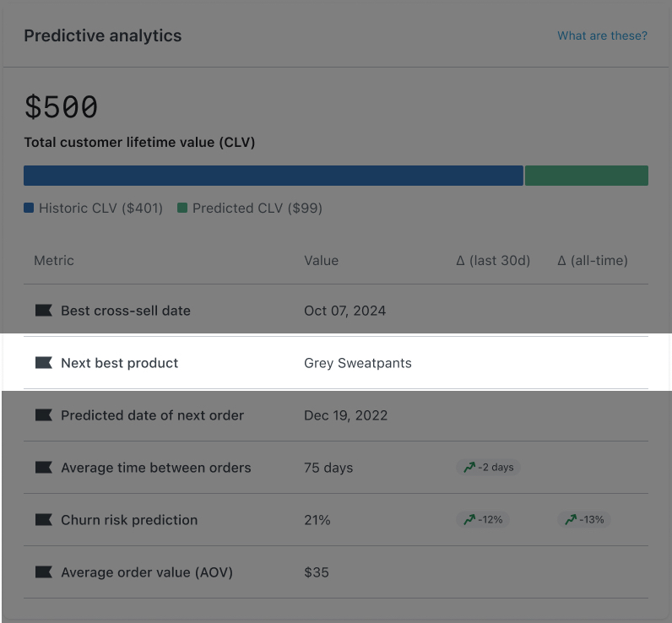Click the flag icon beside Next best product
Image resolution: width=672 pixels, height=623 pixels.
click(43, 363)
